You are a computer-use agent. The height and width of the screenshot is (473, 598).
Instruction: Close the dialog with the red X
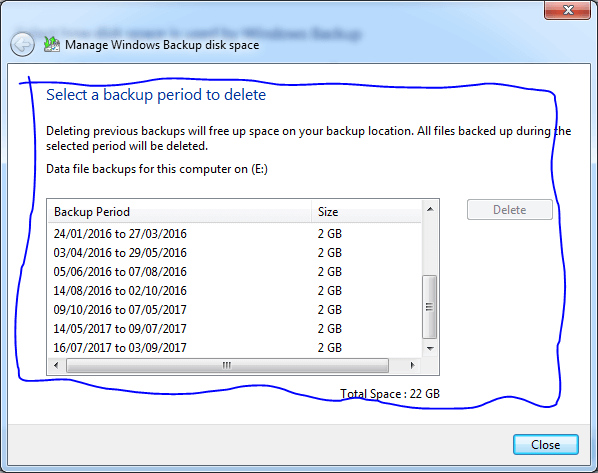(567, 10)
